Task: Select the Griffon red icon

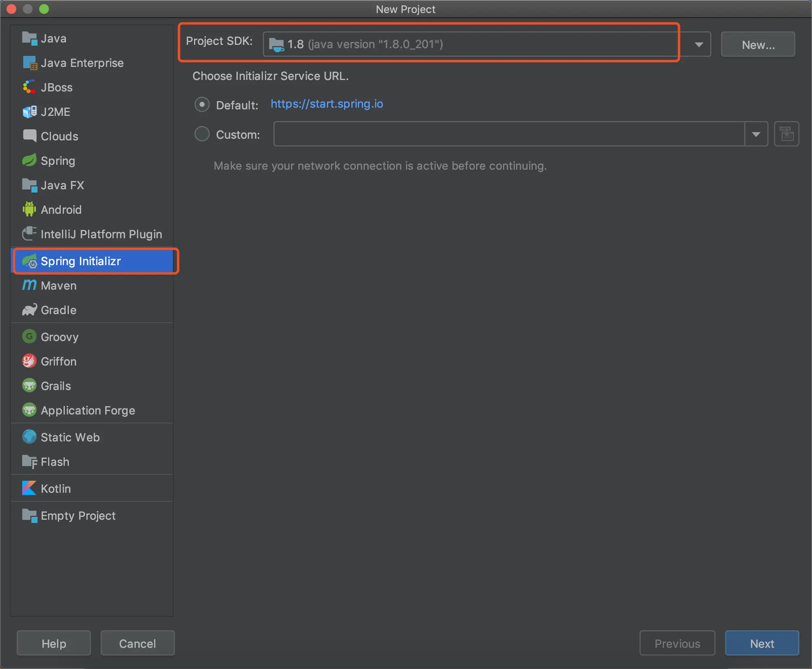Action: click(29, 361)
